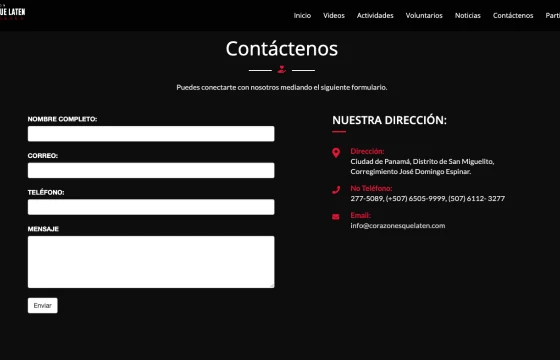Focus the Nombre Completo text field
Screen dimensions: 560x360
151,134
